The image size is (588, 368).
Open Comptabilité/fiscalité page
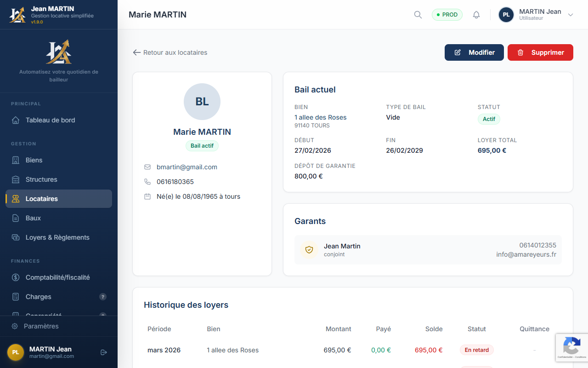click(x=57, y=277)
